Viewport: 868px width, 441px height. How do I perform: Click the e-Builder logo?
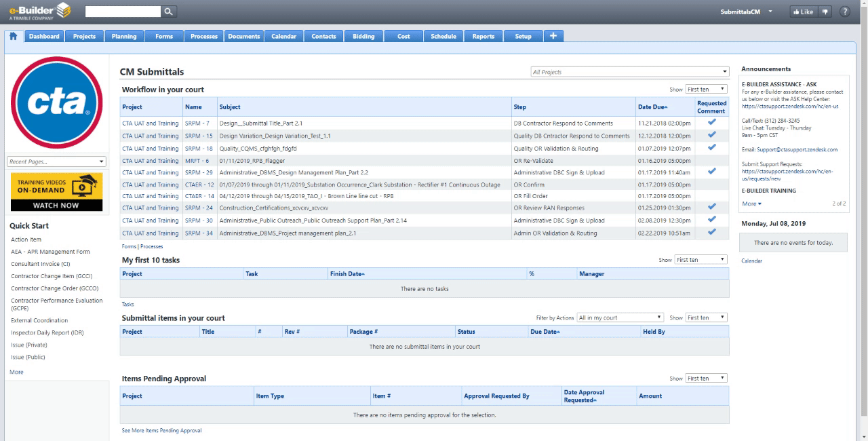pyautogui.click(x=39, y=11)
